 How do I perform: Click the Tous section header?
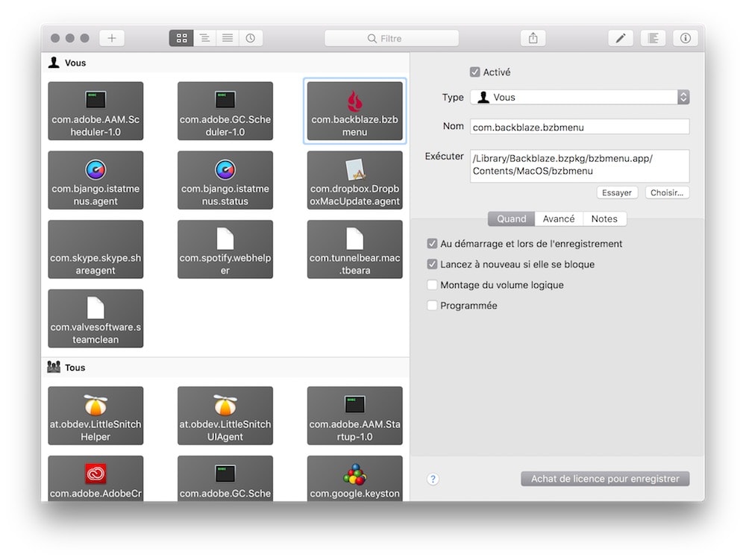pos(225,368)
